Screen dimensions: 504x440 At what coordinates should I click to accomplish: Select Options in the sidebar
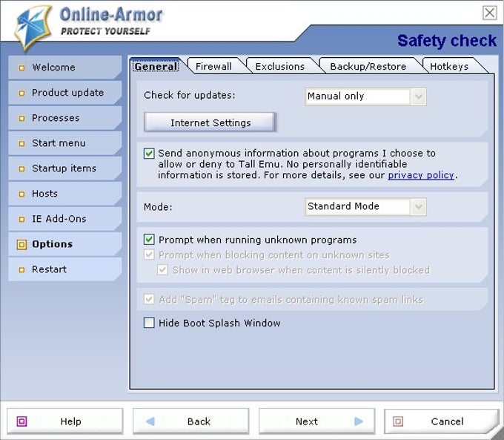click(x=65, y=244)
